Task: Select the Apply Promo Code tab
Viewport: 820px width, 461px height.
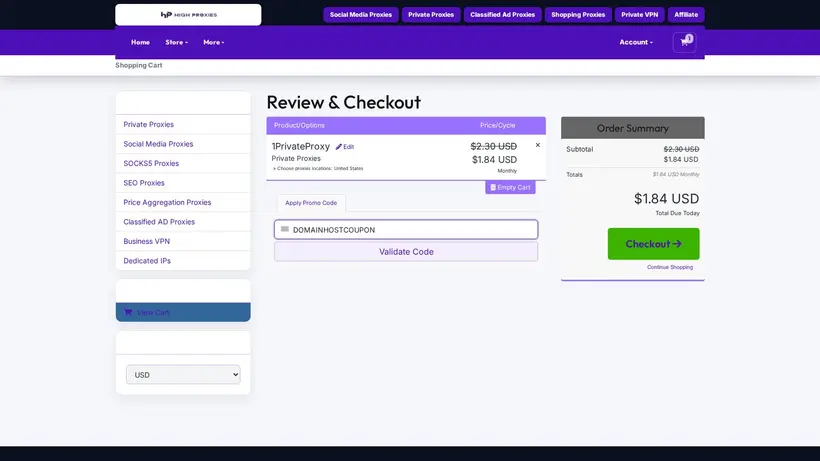Action: point(311,203)
